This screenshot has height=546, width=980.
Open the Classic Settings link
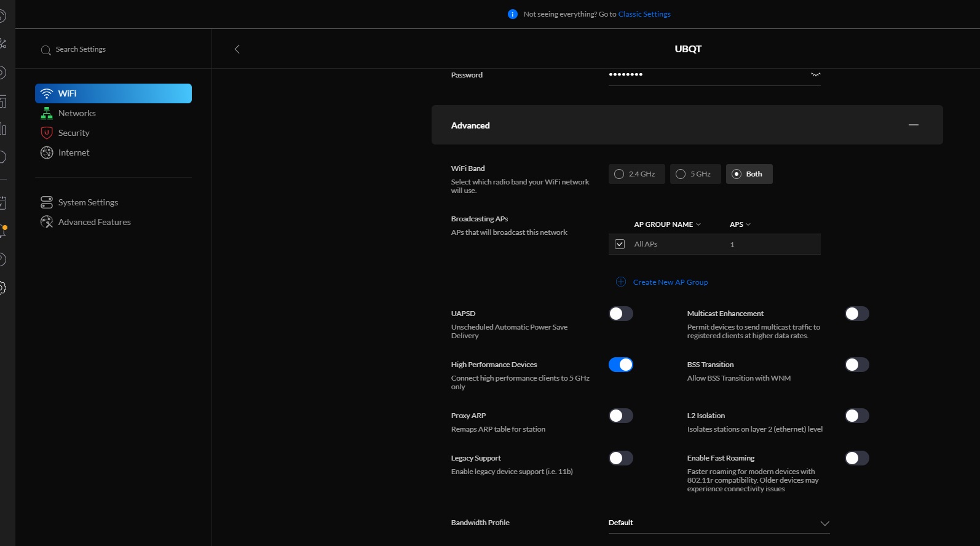pyautogui.click(x=644, y=14)
